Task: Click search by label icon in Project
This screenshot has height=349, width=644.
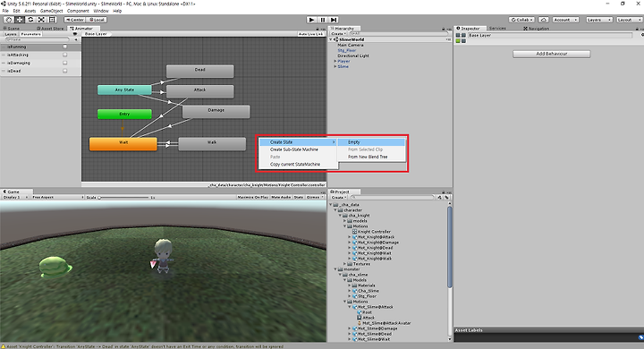Action: (446, 197)
